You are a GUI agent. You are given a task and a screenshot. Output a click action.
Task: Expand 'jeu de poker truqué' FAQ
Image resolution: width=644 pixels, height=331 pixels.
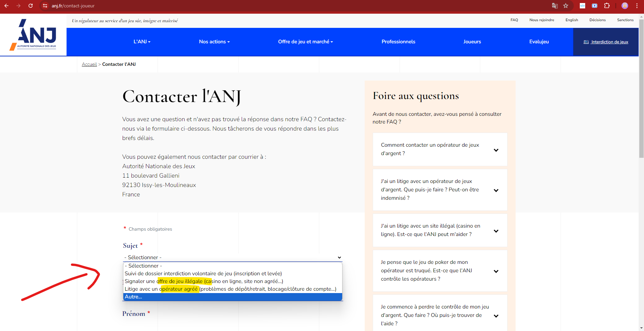click(x=440, y=271)
